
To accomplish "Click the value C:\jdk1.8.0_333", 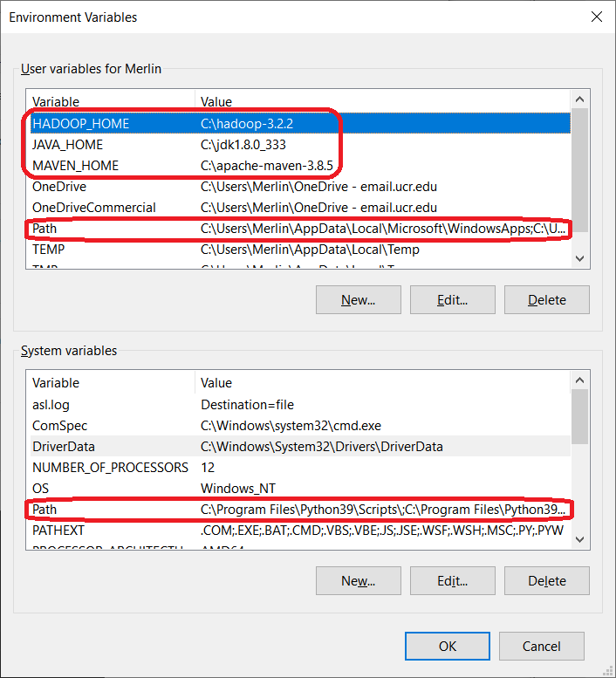I will pos(243,145).
